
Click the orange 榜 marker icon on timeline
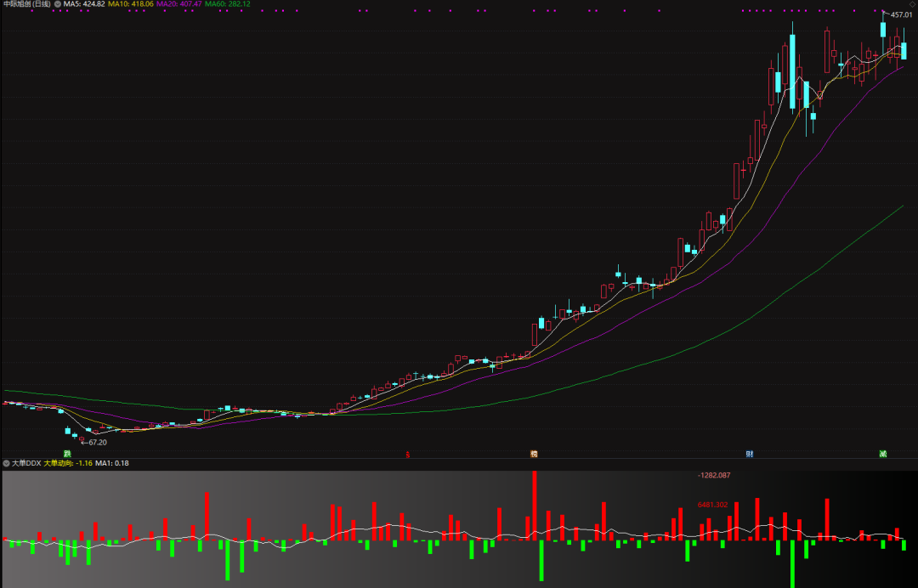pyautogui.click(x=534, y=454)
